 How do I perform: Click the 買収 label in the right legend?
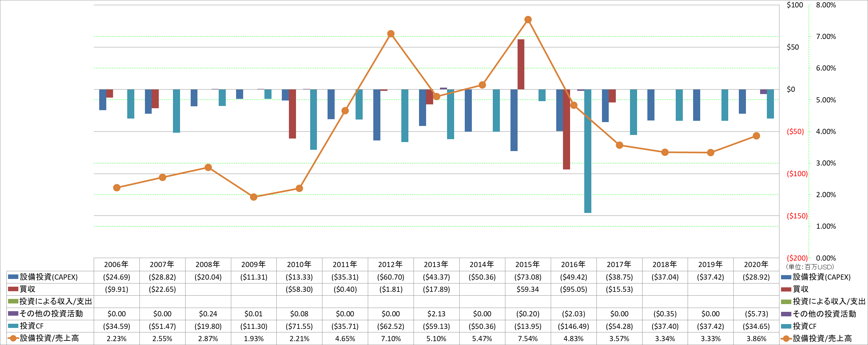tap(801, 289)
